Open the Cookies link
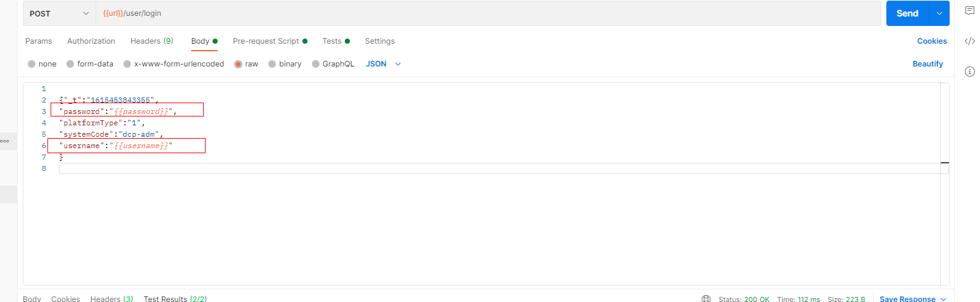 [x=932, y=41]
